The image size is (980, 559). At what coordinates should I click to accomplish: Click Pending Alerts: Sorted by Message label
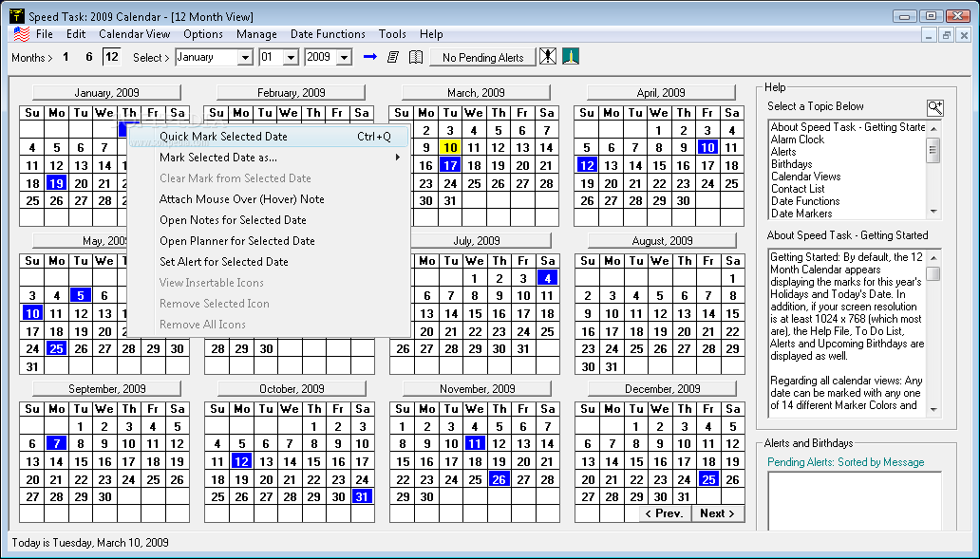[845, 462]
